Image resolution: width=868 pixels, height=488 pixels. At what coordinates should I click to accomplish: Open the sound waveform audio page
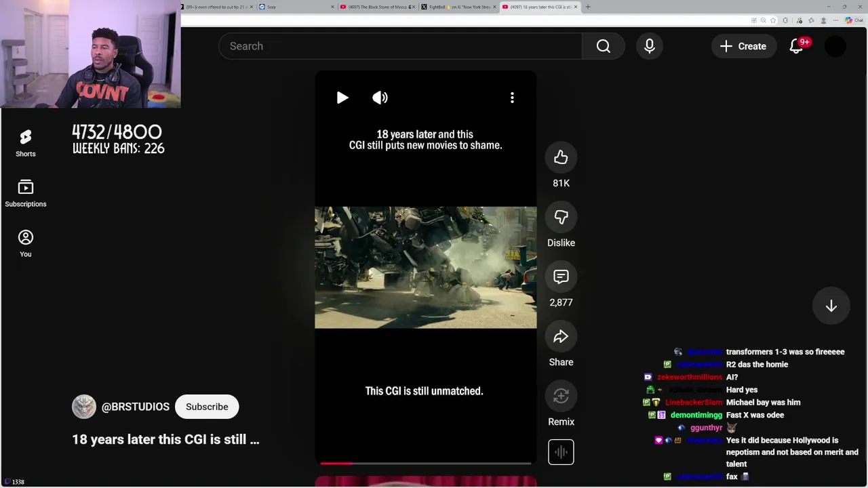tap(561, 452)
